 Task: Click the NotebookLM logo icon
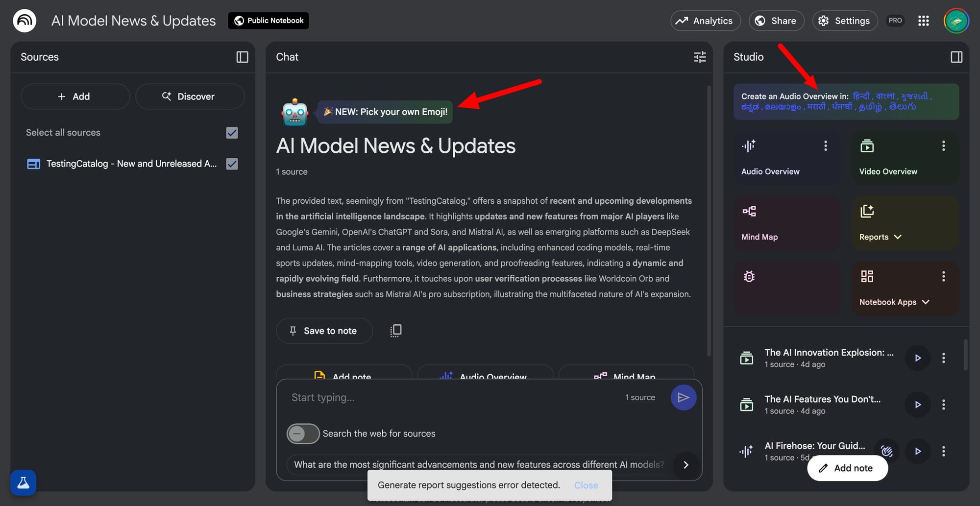coord(24,21)
